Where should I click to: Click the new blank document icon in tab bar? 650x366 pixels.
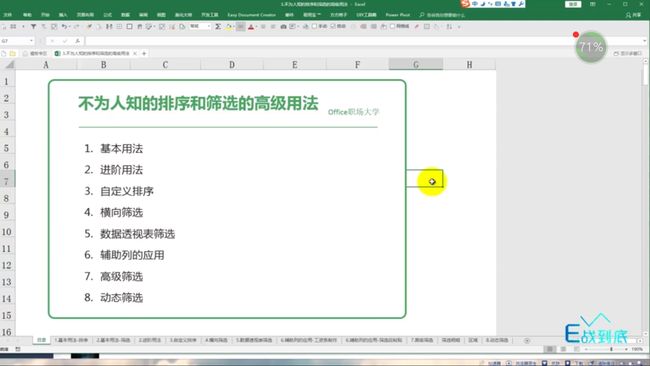[x=4, y=53]
